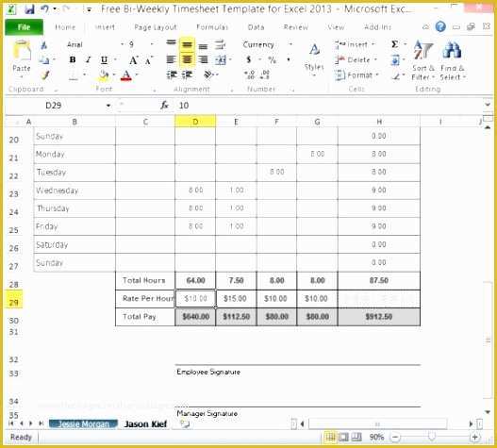This screenshot has height=448, width=497.
Task: Switch to Page Break Preview in status bar
Action: (x=356, y=438)
